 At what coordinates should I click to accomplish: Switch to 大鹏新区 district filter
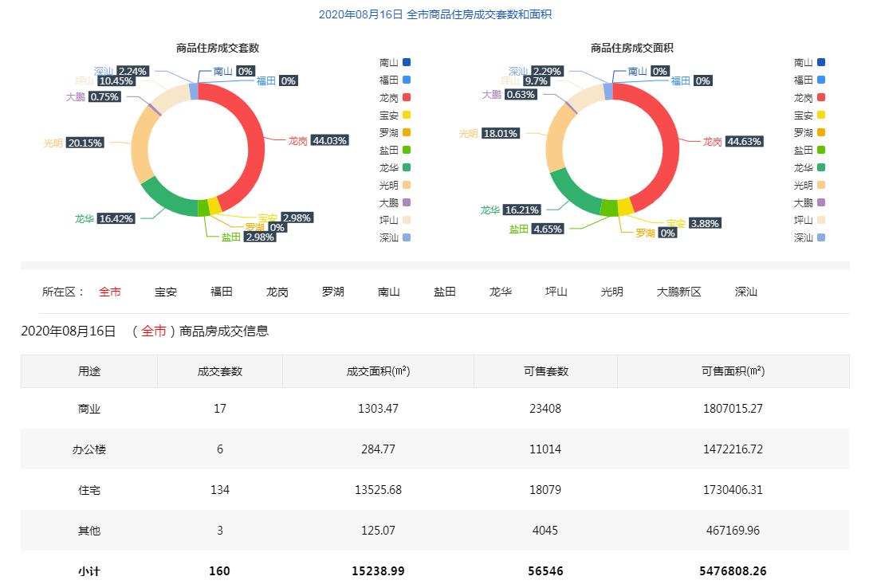pos(678,292)
